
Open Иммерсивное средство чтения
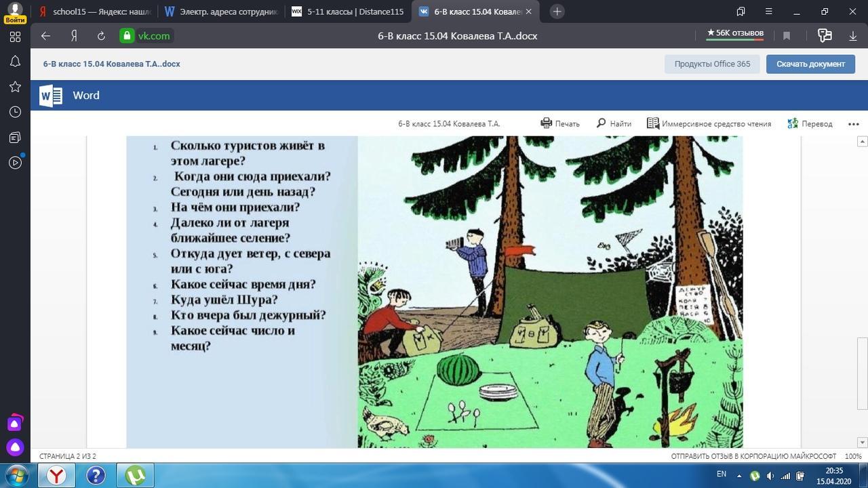click(x=709, y=123)
